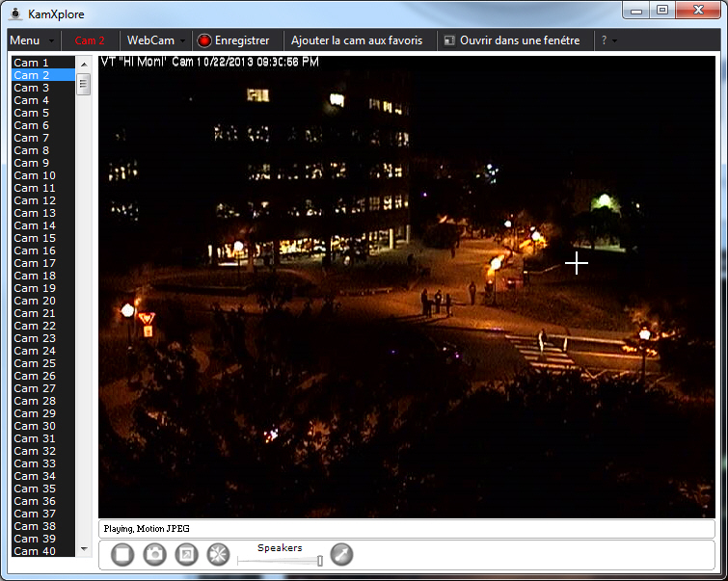Choose Cam 8 from the camera list
The image size is (728, 581).
pyautogui.click(x=43, y=150)
